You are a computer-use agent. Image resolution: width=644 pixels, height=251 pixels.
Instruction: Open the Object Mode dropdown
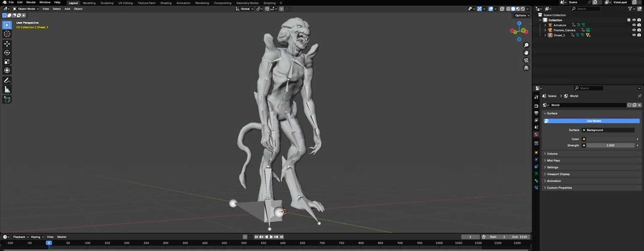[x=26, y=9]
